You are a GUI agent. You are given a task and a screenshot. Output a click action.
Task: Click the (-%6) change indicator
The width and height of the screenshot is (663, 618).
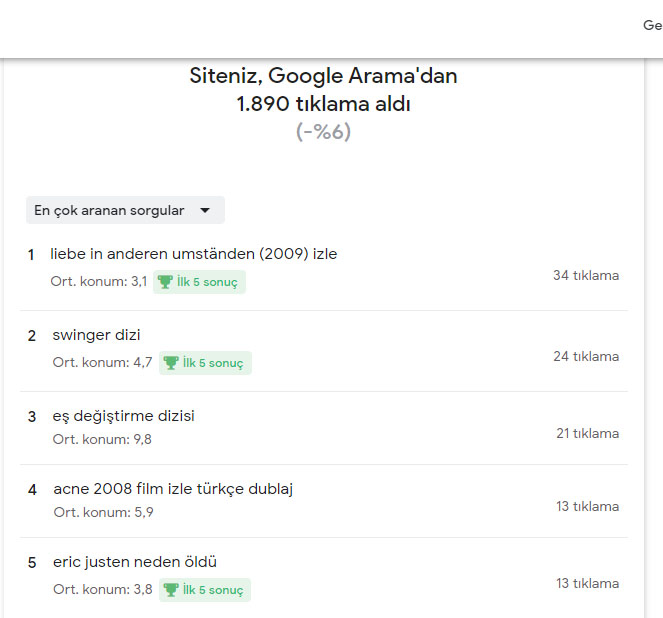click(323, 132)
